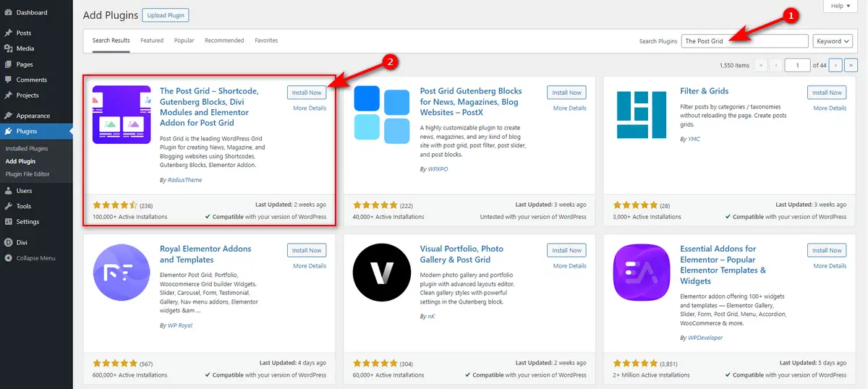Open More Details for Filter & Grids

pos(830,108)
